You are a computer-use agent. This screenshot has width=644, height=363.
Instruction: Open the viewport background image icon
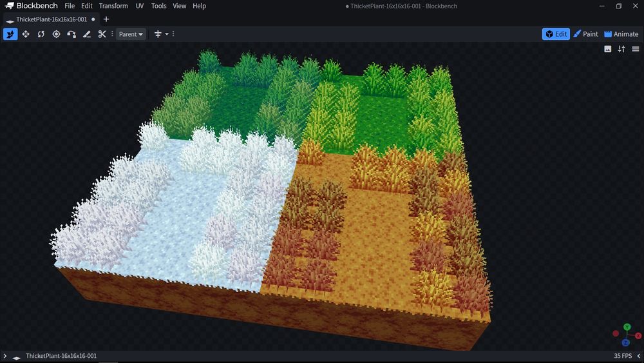pyautogui.click(x=608, y=49)
